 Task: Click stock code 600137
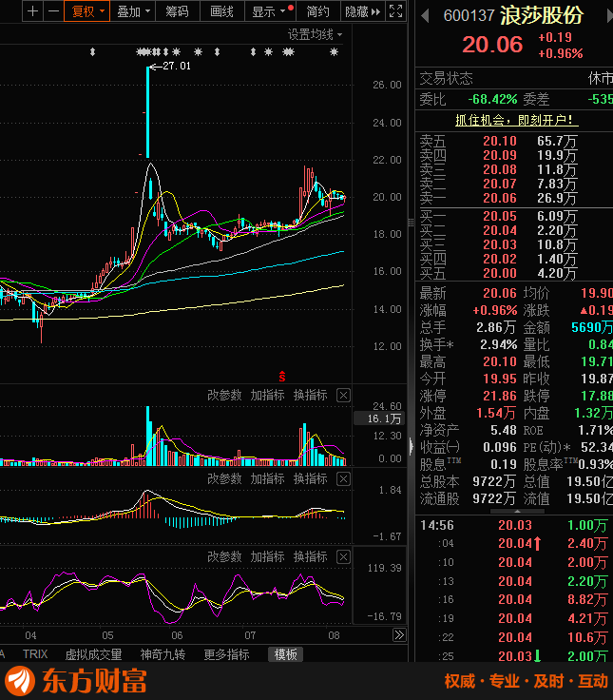[x=469, y=16]
